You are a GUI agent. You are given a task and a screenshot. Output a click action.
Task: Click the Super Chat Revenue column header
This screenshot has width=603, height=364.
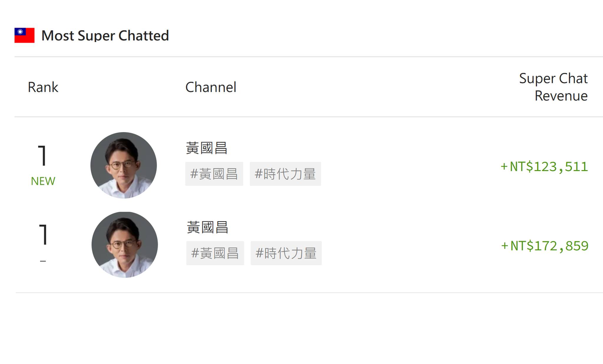click(x=553, y=87)
